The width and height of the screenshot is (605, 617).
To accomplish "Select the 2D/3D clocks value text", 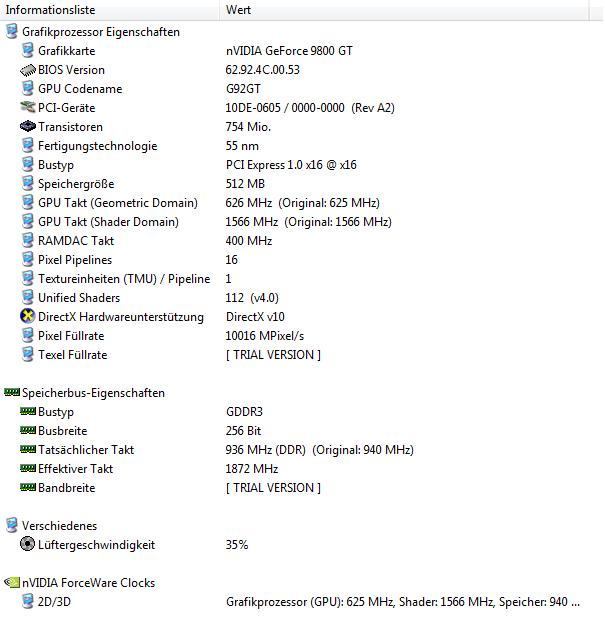I will (x=403, y=602).
